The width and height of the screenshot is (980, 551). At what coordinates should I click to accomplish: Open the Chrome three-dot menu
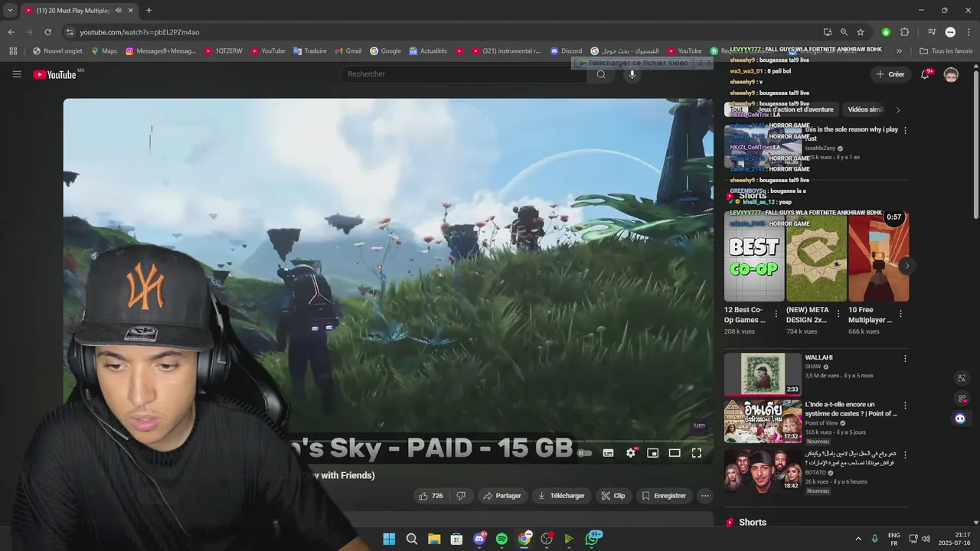pyautogui.click(x=969, y=32)
